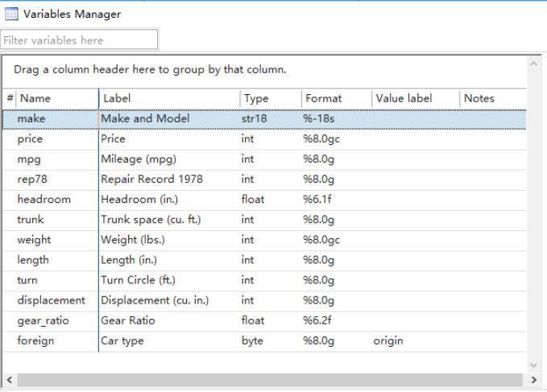Screen dimensions: 547x392
Task: Click the origin value label cell
Action: 388,340
